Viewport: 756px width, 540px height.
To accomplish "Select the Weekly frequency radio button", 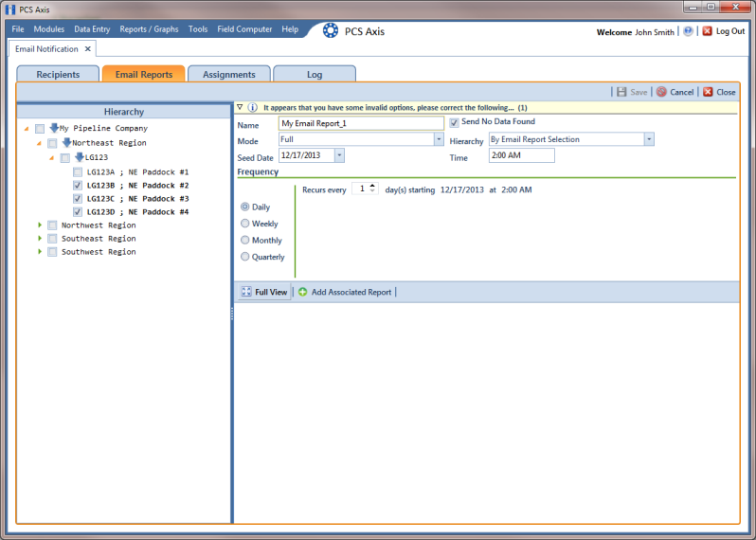I will (245, 224).
